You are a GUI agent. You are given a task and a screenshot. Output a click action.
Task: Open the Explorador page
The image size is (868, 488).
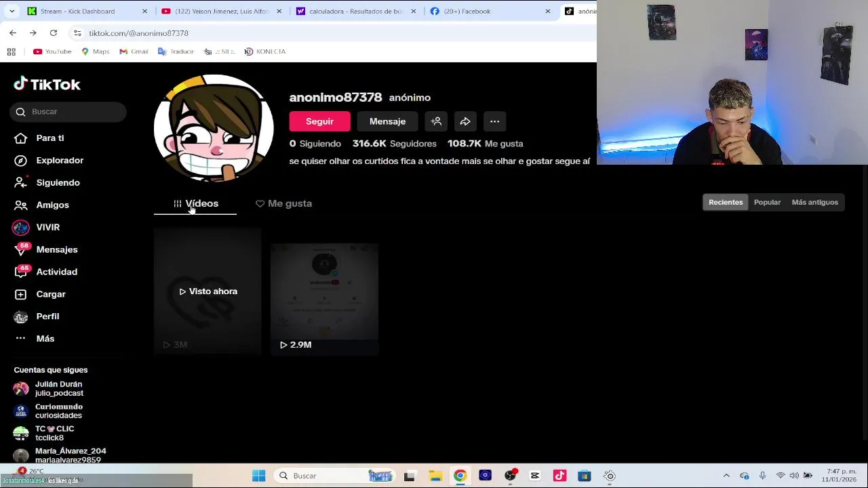tap(49, 160)
